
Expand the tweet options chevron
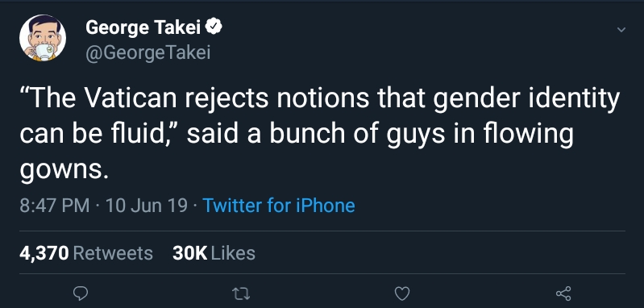(621, 30)
